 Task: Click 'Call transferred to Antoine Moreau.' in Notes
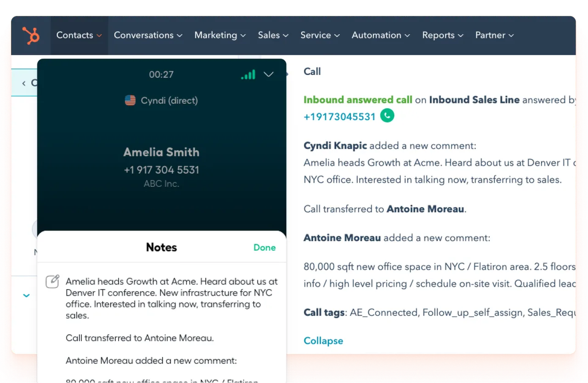140,338
